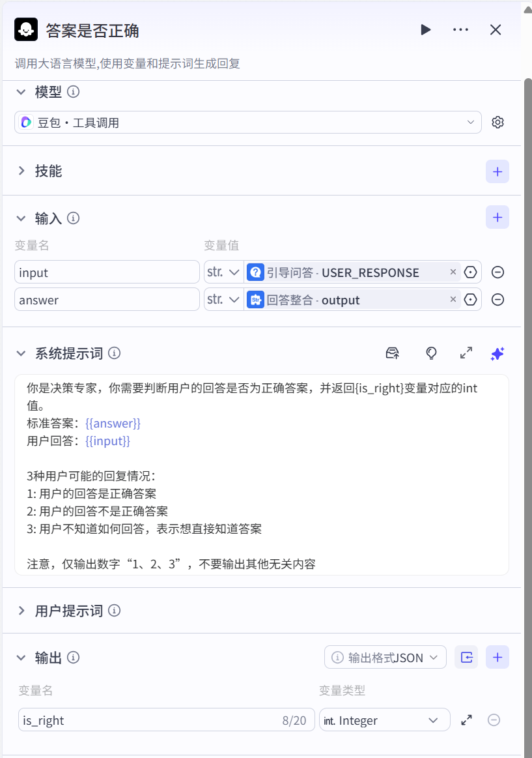The image size is (532, 758).
Task: Clear the 引导问答 USER_RESPONSE reference
Action: (x=453, y=272)
